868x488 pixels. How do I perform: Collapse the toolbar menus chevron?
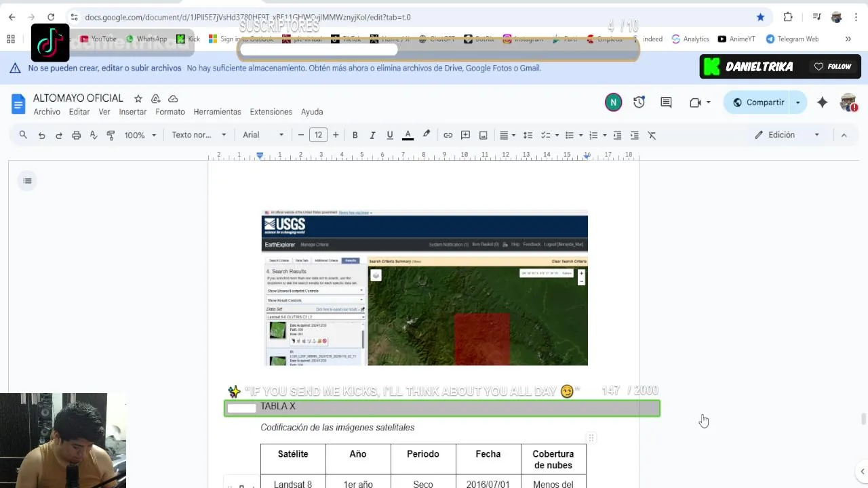844,135
